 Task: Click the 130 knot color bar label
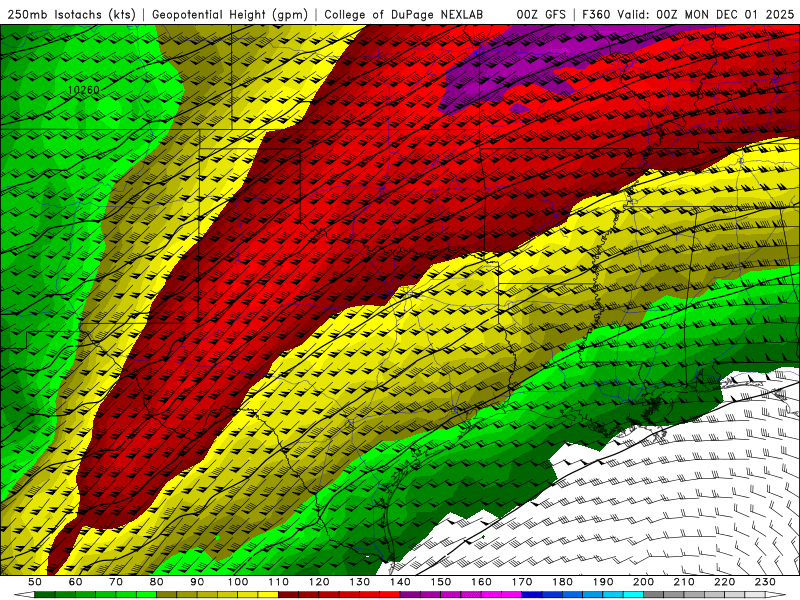(x=360, y=582)
